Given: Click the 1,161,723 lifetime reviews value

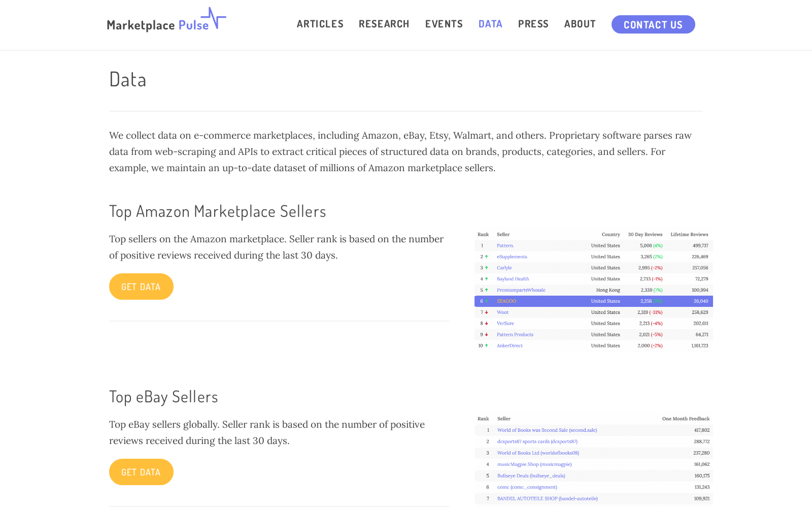Looking at the screenshot, I should [699, 346].
